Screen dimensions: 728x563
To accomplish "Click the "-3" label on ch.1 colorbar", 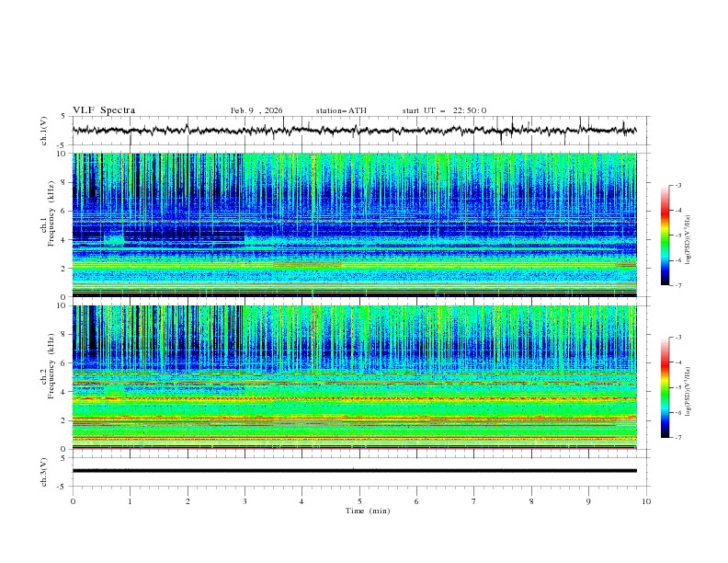I will [x=677, y=185].
